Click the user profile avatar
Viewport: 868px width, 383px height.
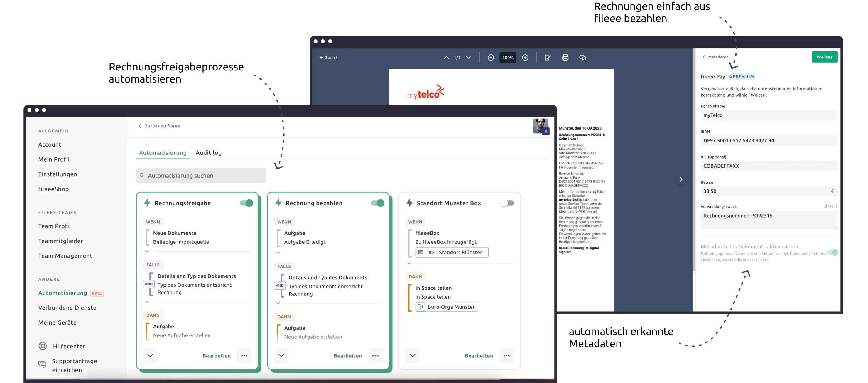click(x=541, y=126)
